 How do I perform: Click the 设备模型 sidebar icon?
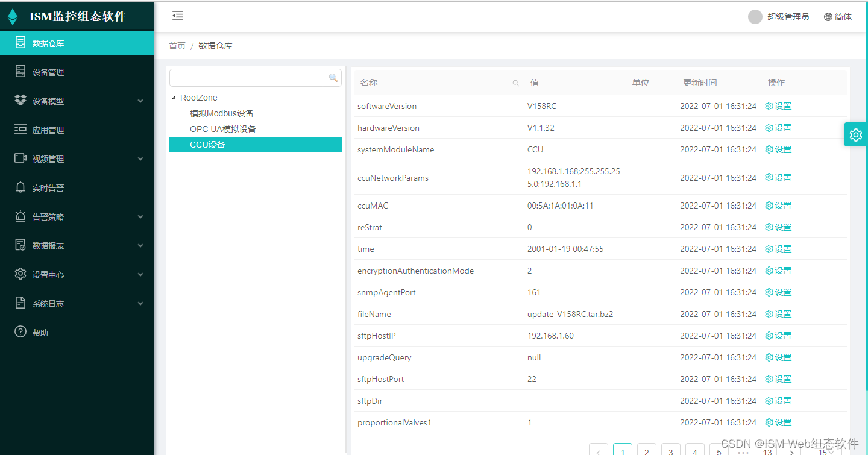[20, 101]
